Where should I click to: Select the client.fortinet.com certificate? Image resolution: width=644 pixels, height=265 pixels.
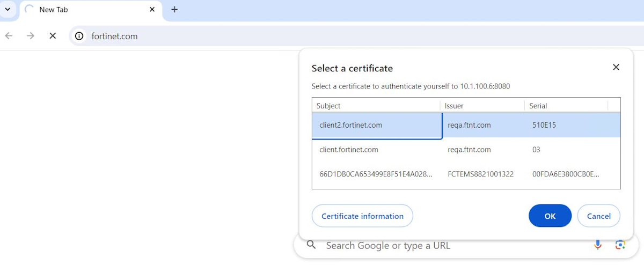(376, 150)
